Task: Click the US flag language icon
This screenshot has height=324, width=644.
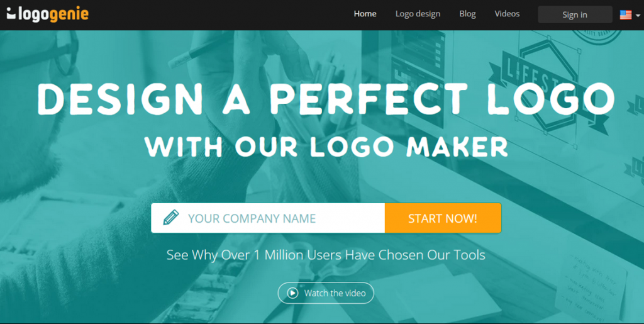Action: coord(626,14)
